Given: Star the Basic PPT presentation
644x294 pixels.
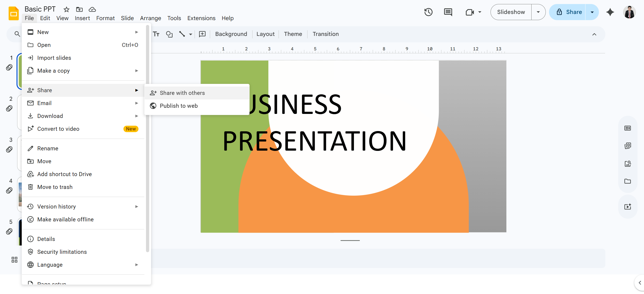Looking at the screenshot, I should (66, 9).
